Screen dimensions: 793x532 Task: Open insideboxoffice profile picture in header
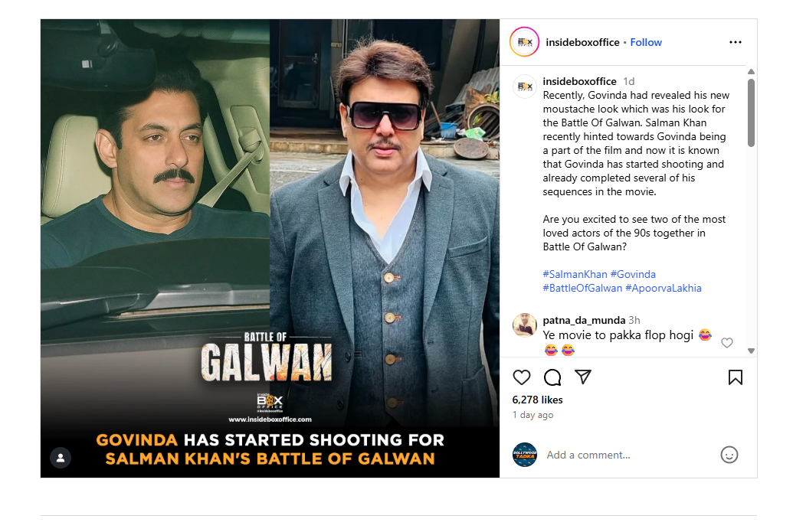pos(525,43)
